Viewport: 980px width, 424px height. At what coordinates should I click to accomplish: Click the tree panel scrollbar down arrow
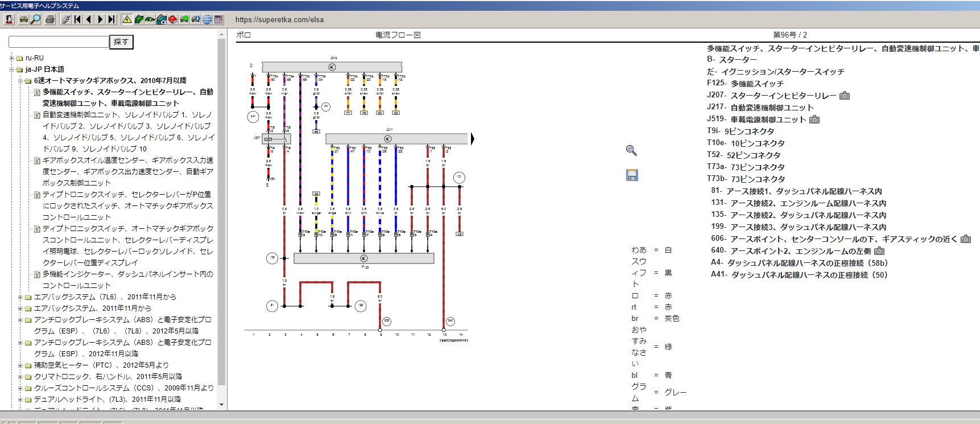pyautogui.click(x=222, y=405)
